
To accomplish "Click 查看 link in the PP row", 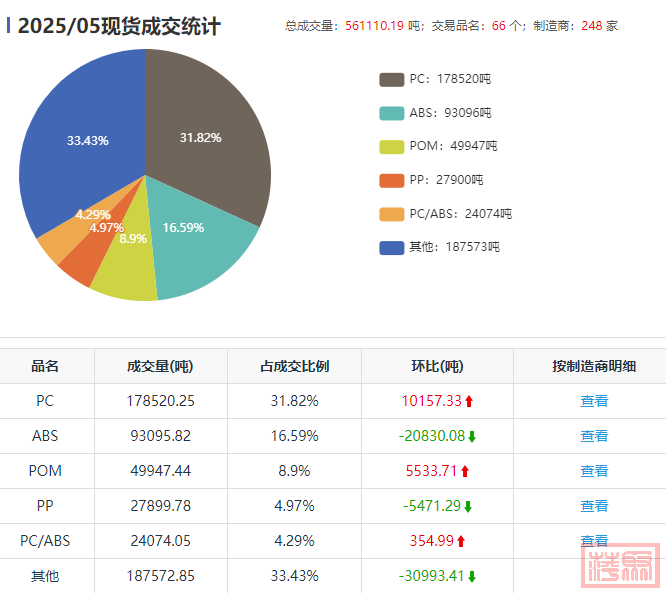I will pyautogui.click(x=594, y=506).
